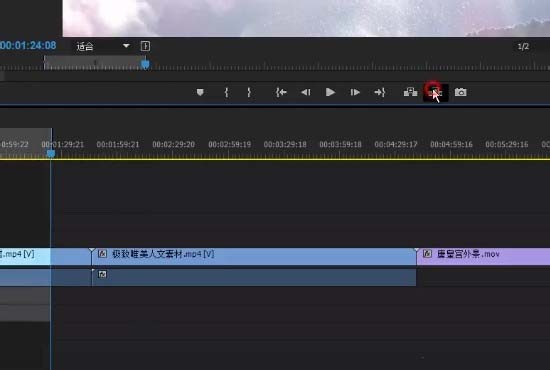Click ruler timecode 00:05:29:16
Image resolution: width=550 pixels, height=370 pixels.
507,144
